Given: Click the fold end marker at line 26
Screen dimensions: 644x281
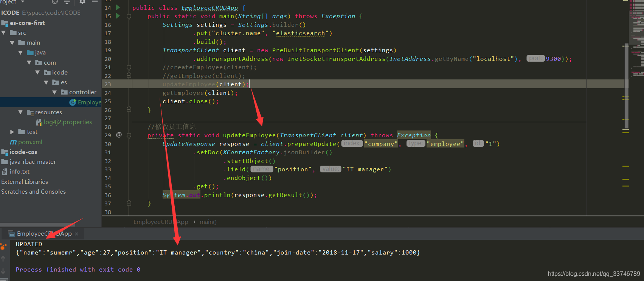Looking at the screenshot, I should [129, 110].
